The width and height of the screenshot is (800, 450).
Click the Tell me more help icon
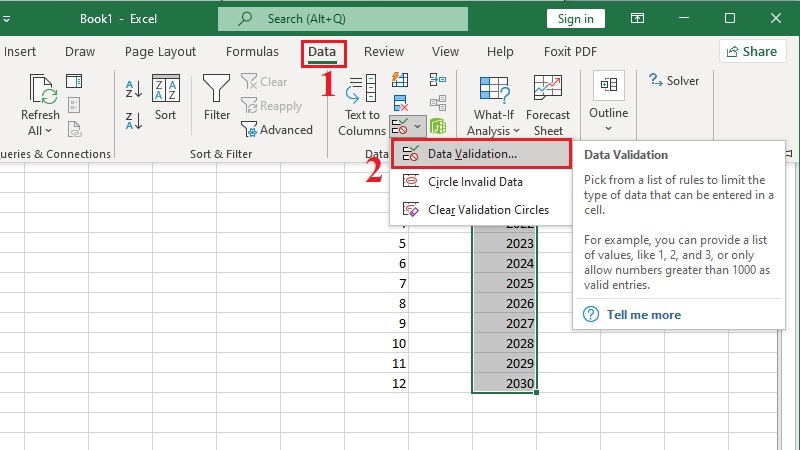(x=591, y=314)
